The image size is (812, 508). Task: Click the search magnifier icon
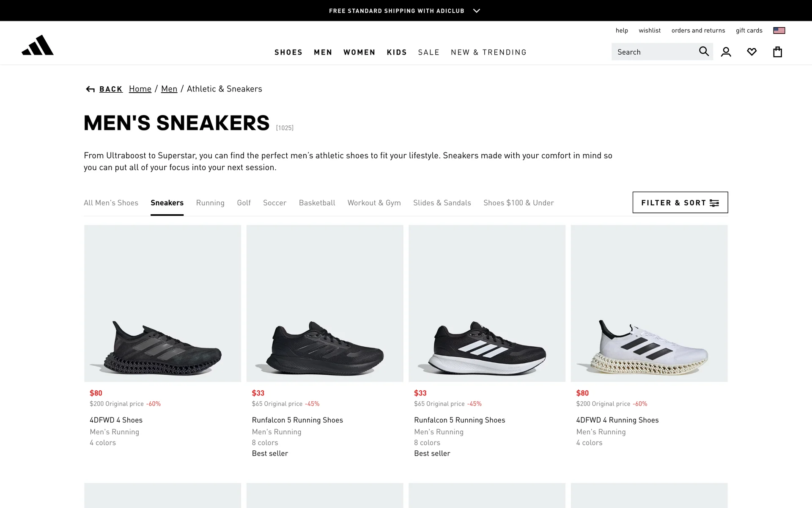[704, 52]
